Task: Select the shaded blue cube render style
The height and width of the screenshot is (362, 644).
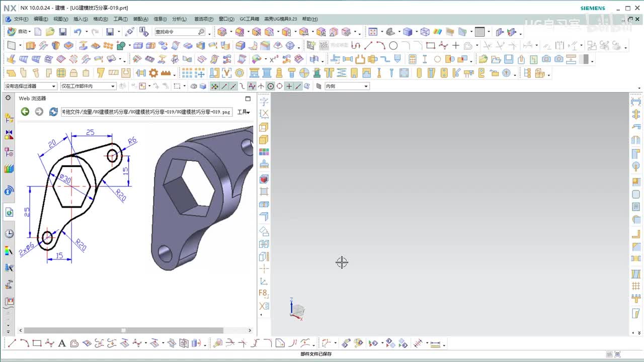Action: click(x=408, y=32)
